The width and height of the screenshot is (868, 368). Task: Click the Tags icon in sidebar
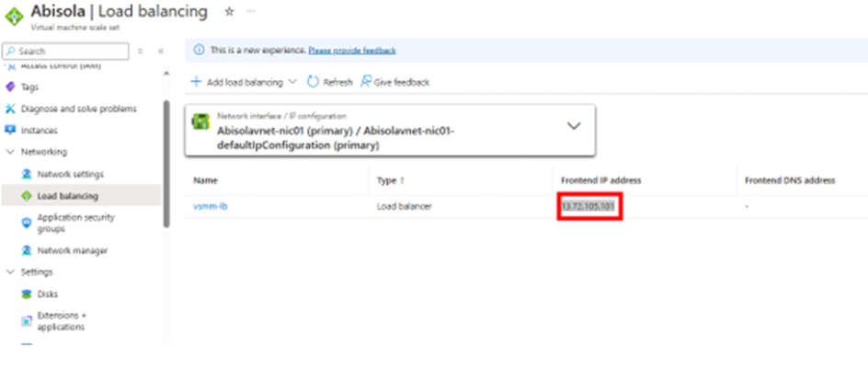pos(11,86)
